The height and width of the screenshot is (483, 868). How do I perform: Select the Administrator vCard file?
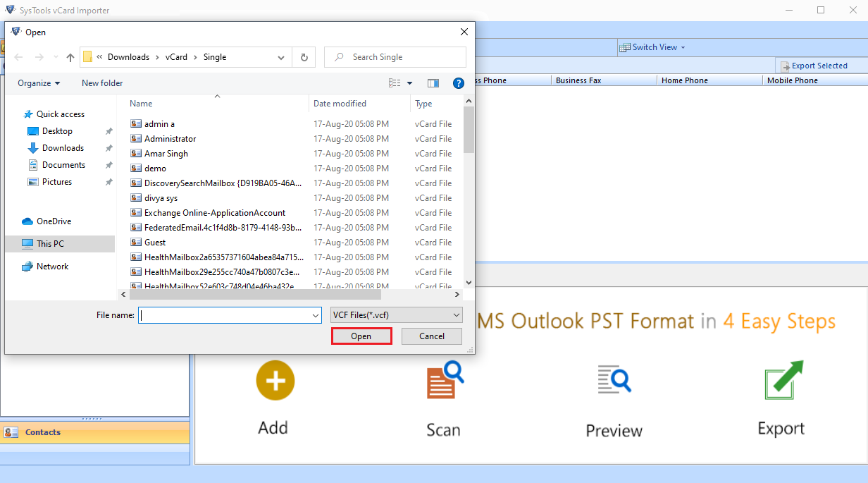click(170, 139)
